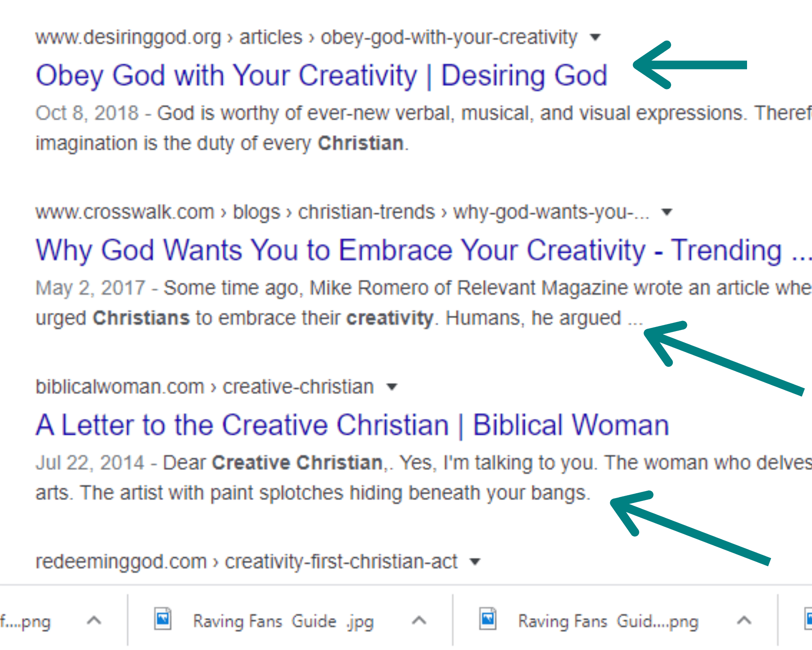
Task: Open options chevron for Raving Fans Guid....png
Action: pyautogui.click(x=744, y=620)
